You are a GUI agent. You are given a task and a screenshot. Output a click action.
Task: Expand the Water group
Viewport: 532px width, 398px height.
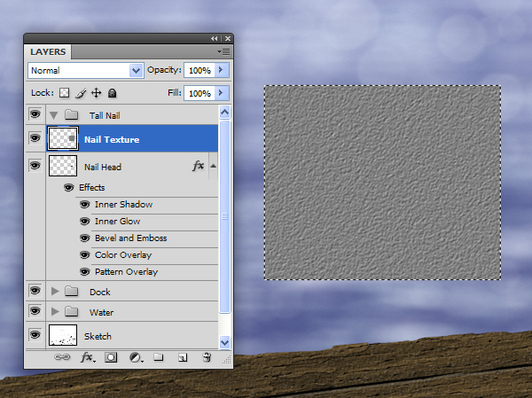[55, 311]
